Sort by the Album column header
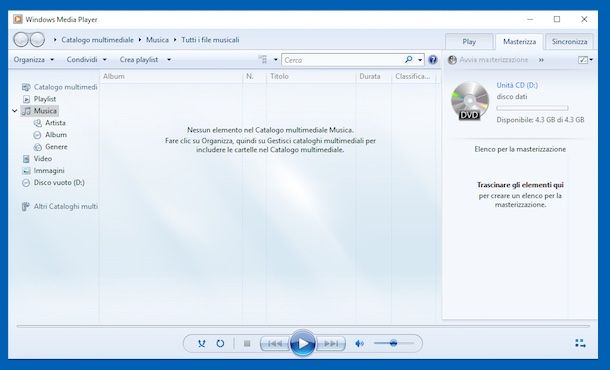The height and width of the screenshot is (370, 610). [x=171, y=76]
